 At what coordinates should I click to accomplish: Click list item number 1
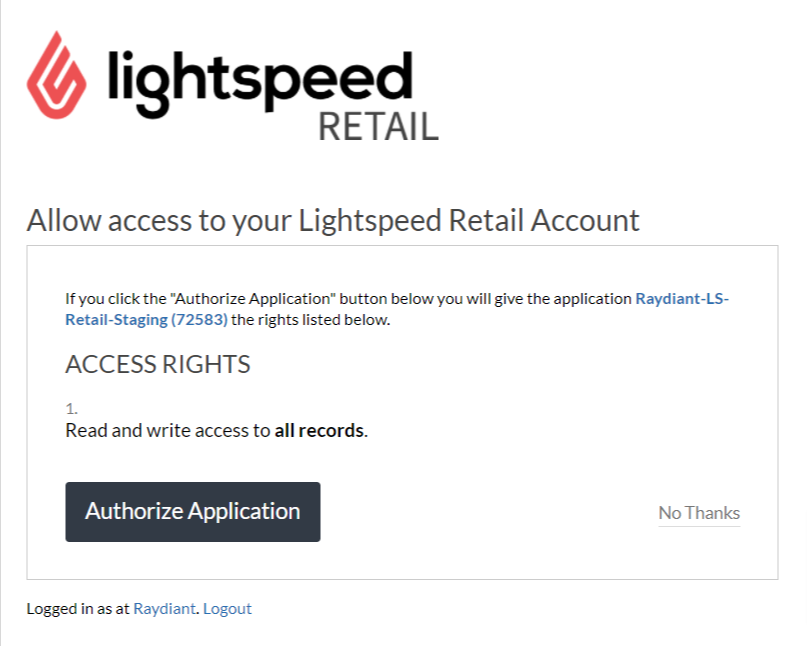click(69, 409)
